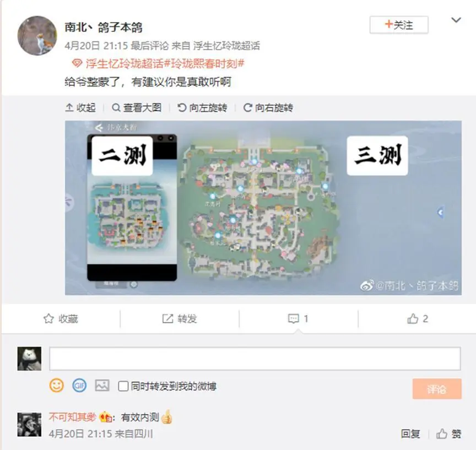View the full image via 查看大图
The image size is (476, 450).
click(x=137, y=108)
